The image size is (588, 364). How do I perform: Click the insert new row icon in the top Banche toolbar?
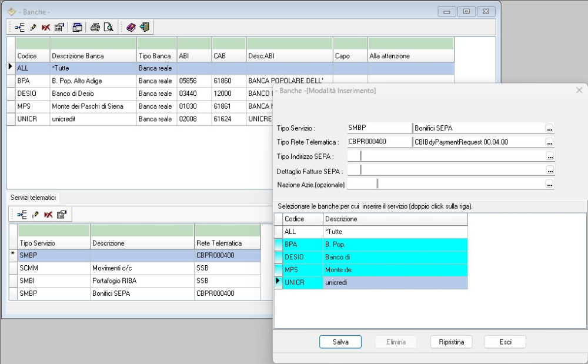(x=19, y=27)
